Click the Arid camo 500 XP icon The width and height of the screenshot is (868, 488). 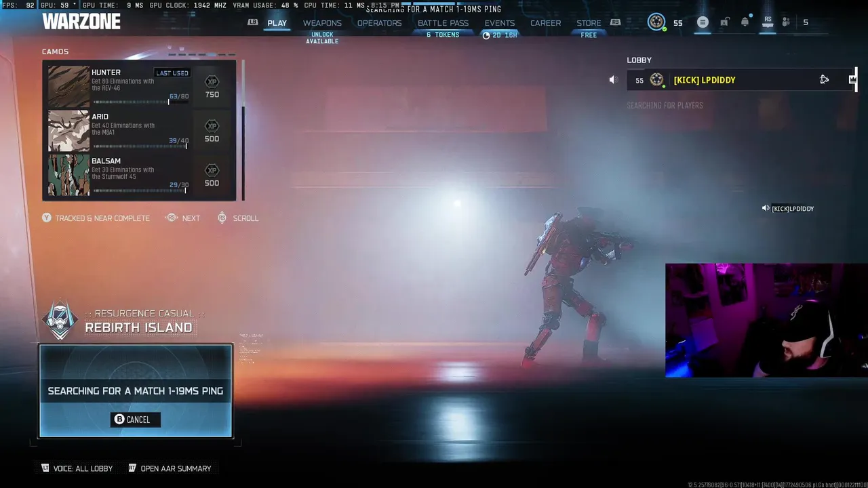(x=212, y=126)
